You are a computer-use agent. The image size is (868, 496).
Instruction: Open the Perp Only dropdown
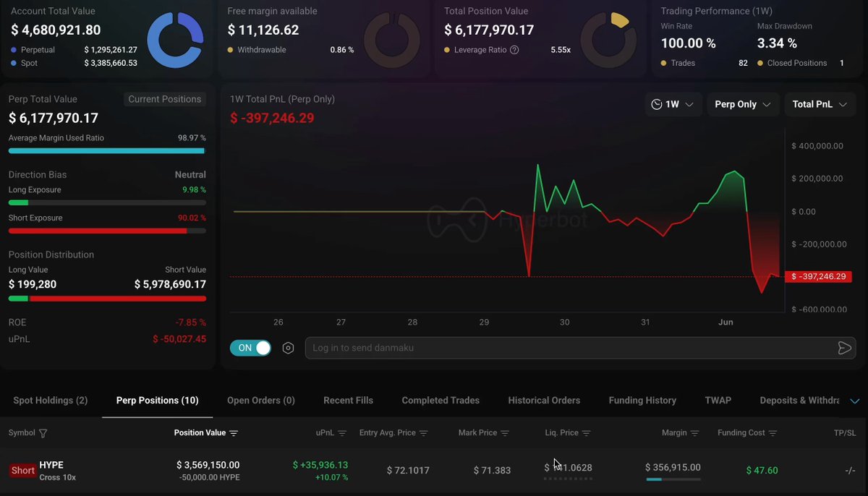point(744,104)
